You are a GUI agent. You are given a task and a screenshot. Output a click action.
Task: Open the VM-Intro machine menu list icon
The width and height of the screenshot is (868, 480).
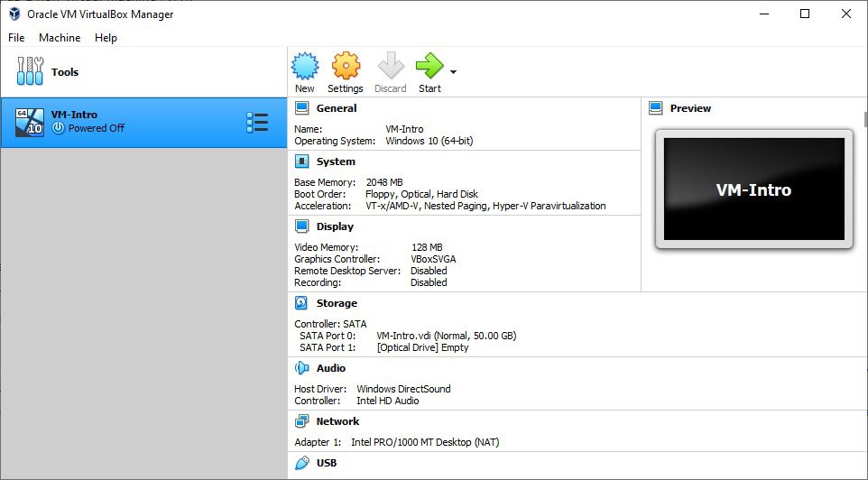tap(257, 123)
